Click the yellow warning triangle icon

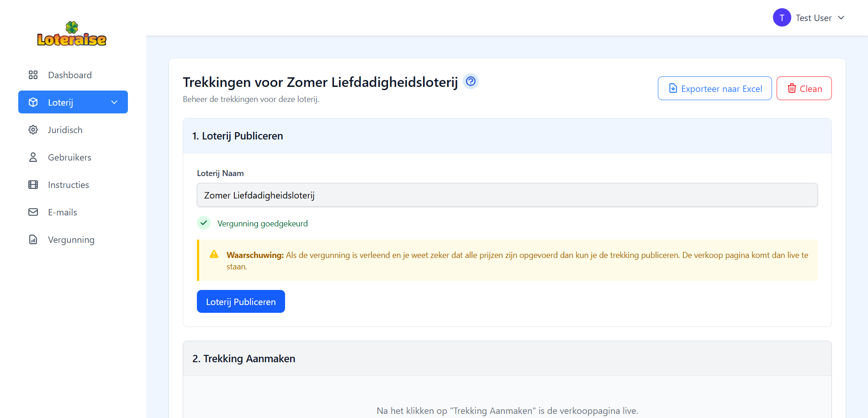pos(214,254)
